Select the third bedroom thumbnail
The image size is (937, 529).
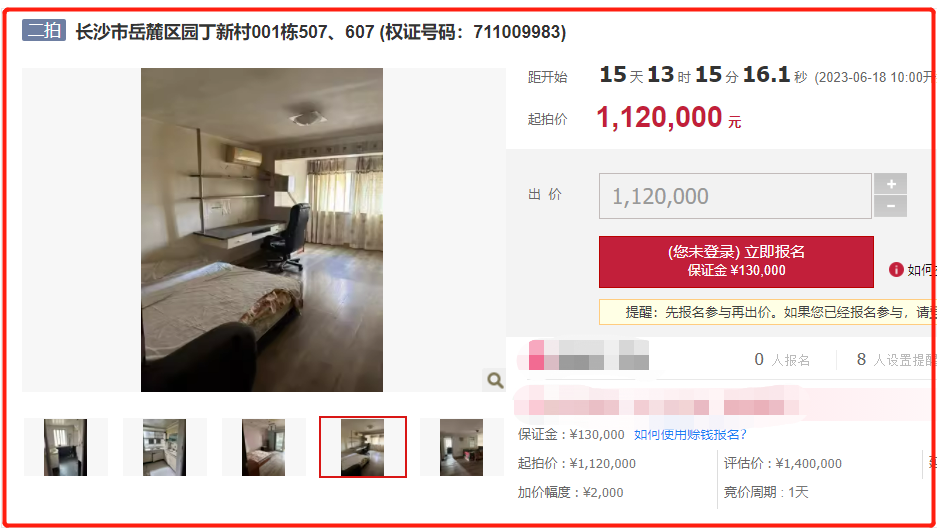264,447
